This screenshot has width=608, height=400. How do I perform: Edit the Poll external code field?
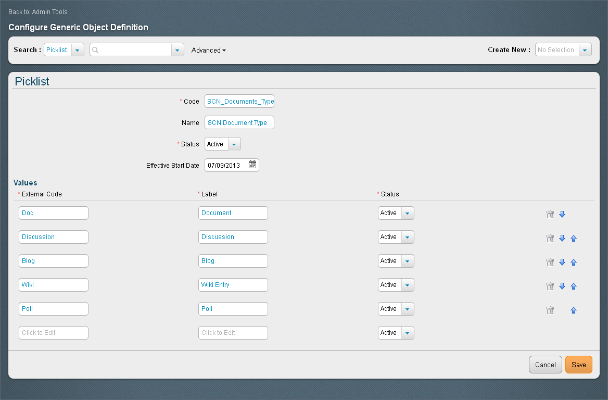(54, 309)
